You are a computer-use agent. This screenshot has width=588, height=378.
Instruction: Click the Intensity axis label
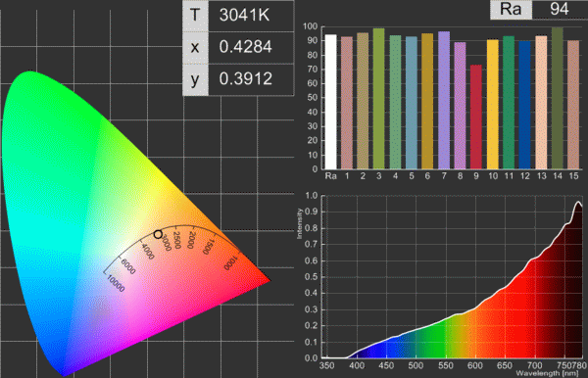click(299, 223)
